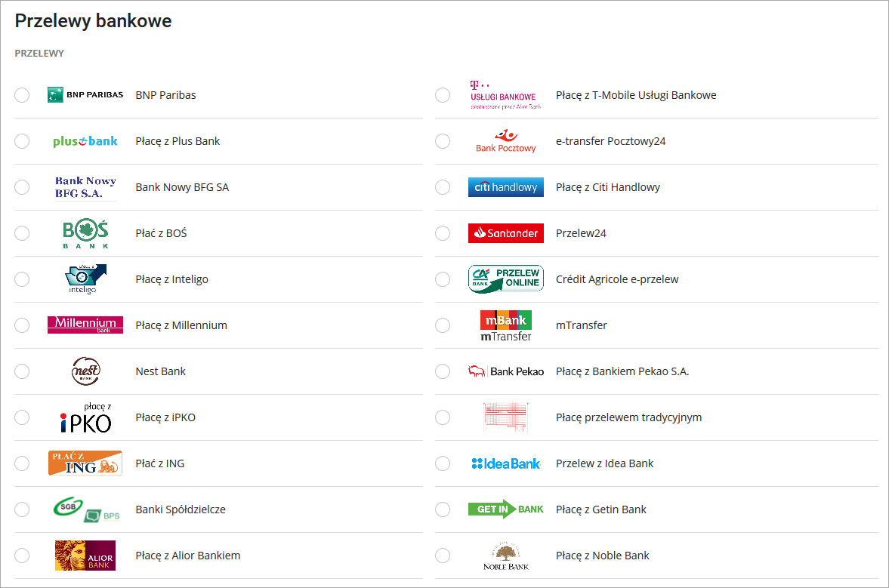
Task: Click the Nest Bank logo
Action: point(85,371)
